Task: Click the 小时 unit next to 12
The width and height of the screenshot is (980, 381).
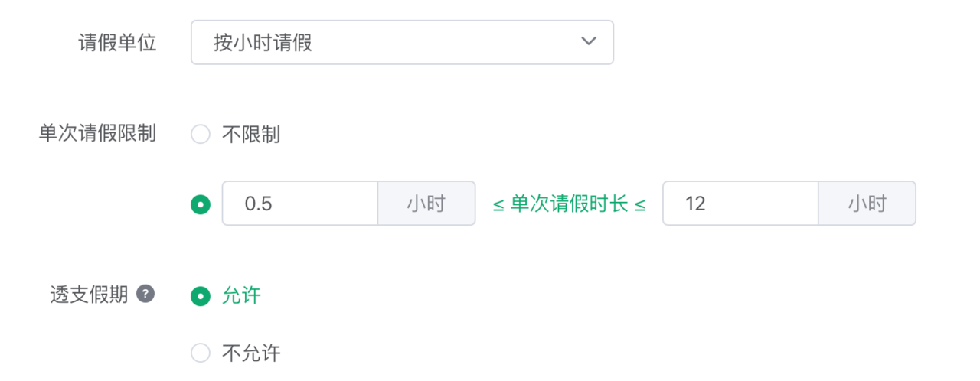Action: coord(867,204)
